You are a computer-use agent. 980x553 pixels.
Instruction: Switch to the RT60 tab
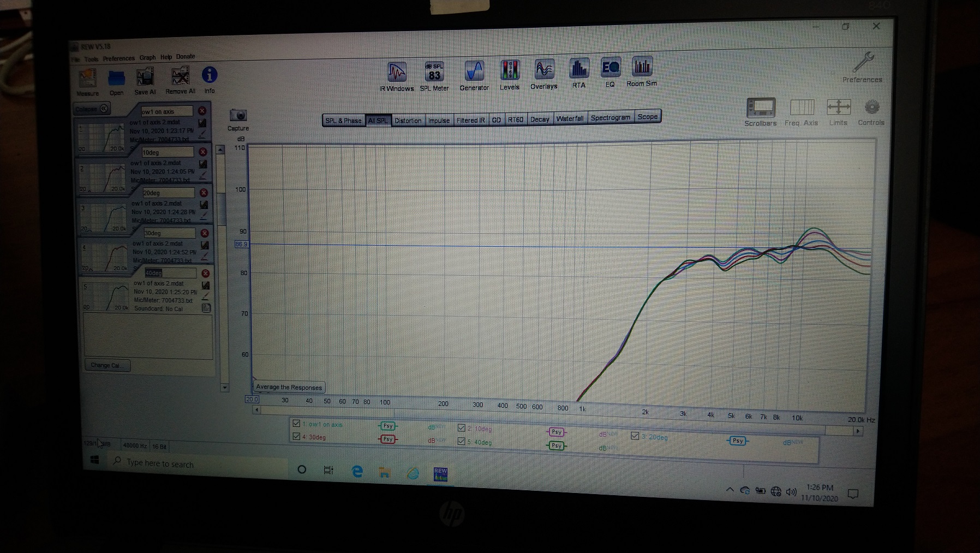(x=516, y=120)
